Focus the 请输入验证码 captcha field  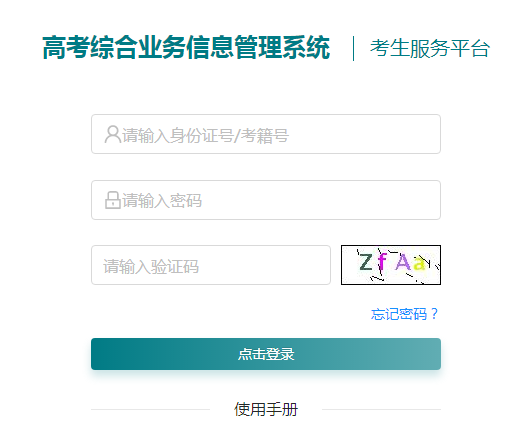click(x=211, y=265)
